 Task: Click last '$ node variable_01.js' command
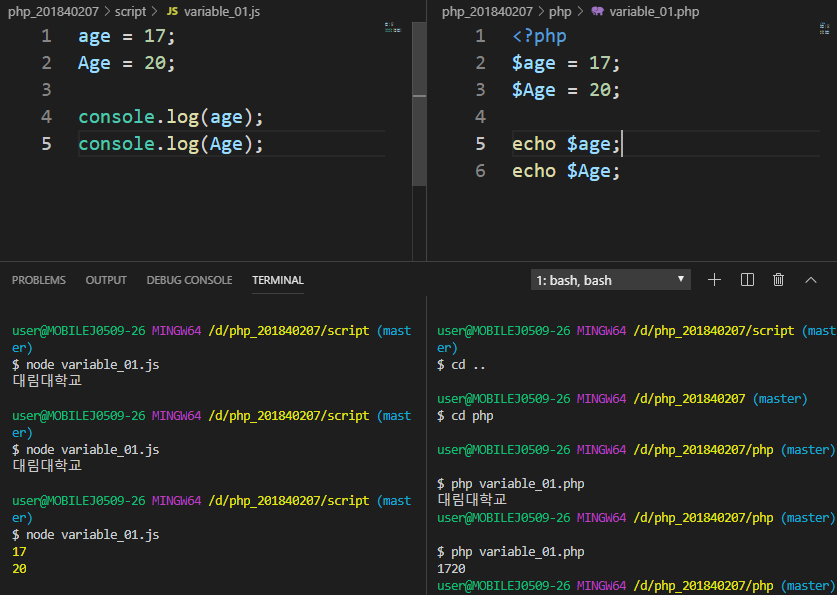click(x=85, y=535)
